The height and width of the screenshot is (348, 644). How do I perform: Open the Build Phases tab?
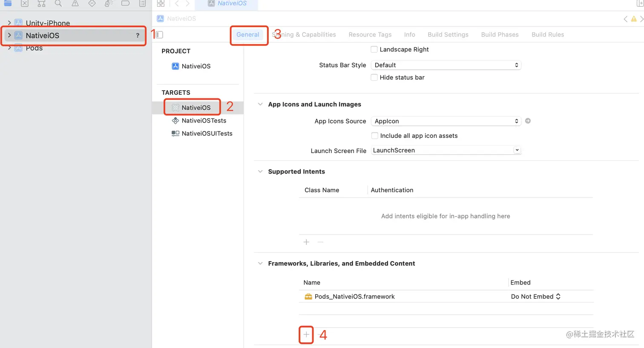500,35
